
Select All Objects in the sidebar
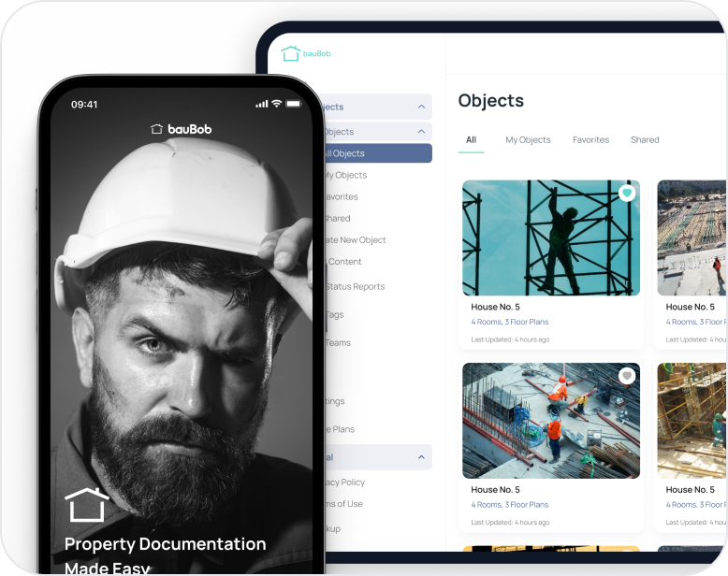(x=377, y=153)
